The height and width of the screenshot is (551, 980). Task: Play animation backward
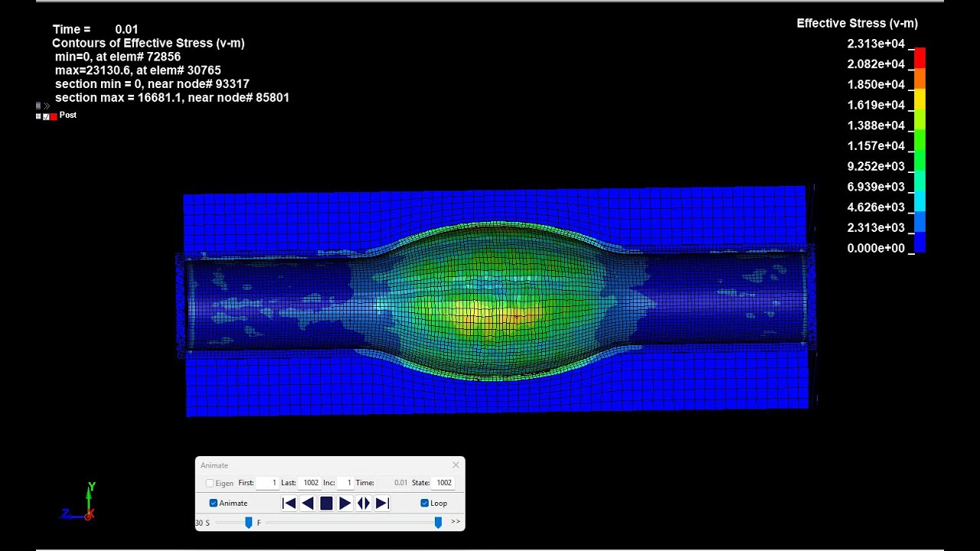pyautogui.click(x=308, y=503)
